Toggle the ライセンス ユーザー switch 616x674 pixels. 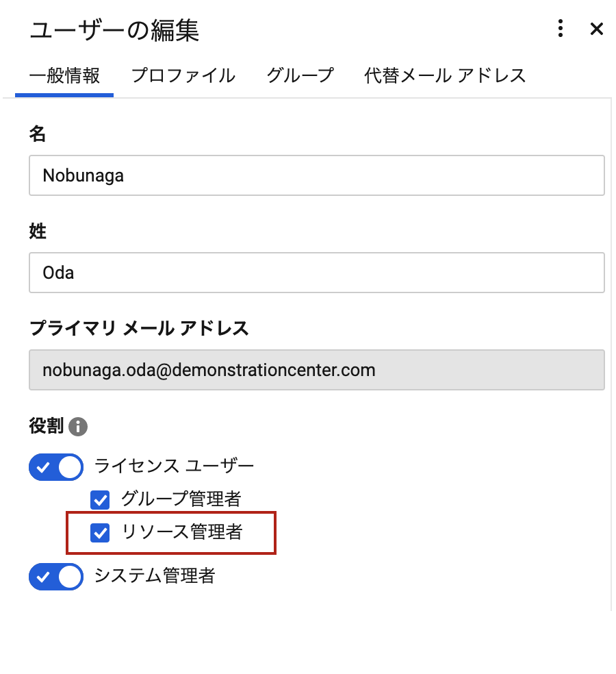click(x=56, y=467)
